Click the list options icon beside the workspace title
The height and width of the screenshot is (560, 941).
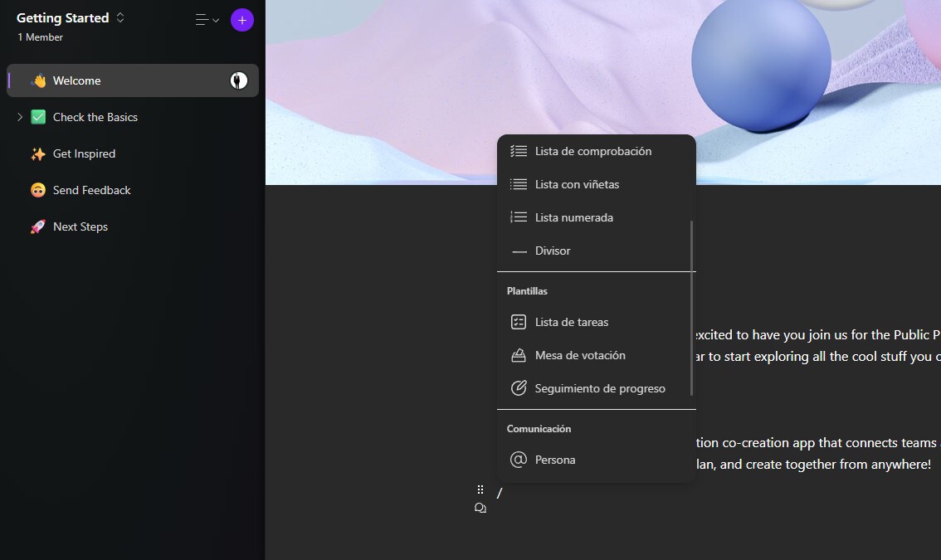(x=202, y=19)
